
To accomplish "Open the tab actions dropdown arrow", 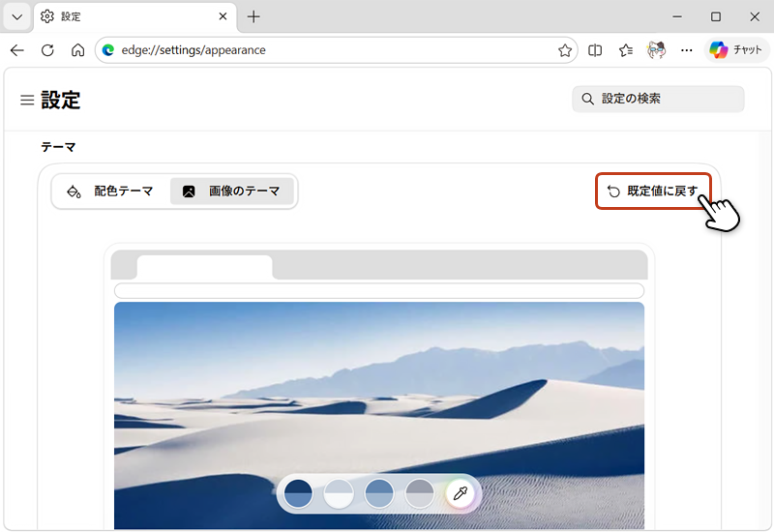I will (x=17, y=16).
